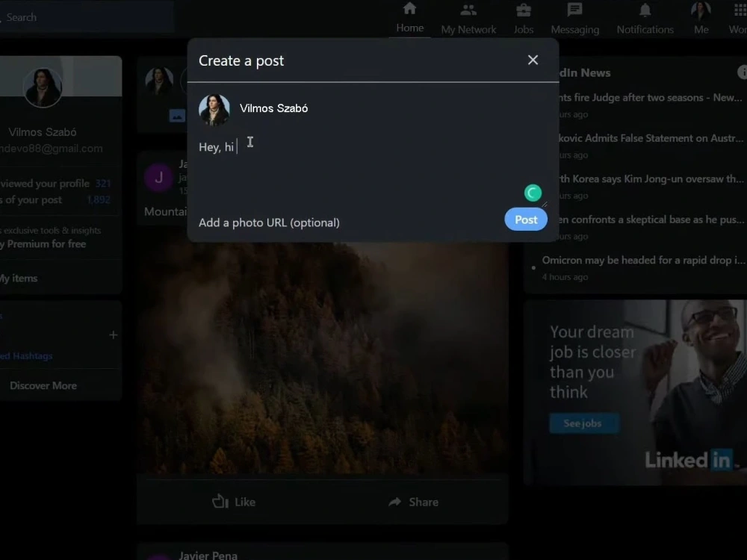Like the mountain post

click(234, 502)
